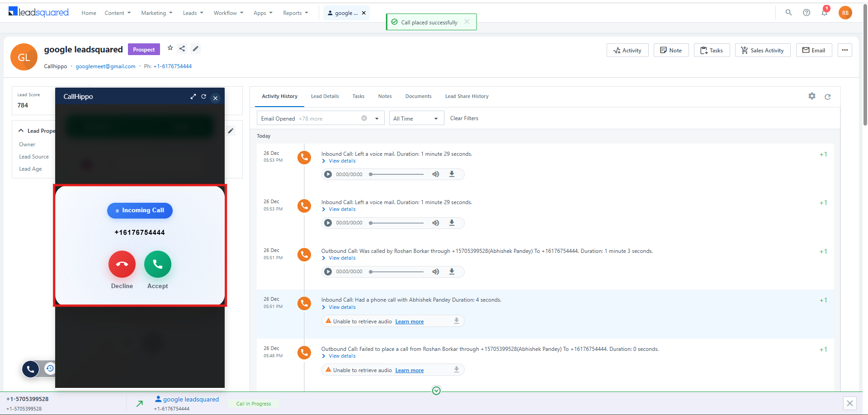
Task: Open the floating phone dialer button
Action: 30,369
